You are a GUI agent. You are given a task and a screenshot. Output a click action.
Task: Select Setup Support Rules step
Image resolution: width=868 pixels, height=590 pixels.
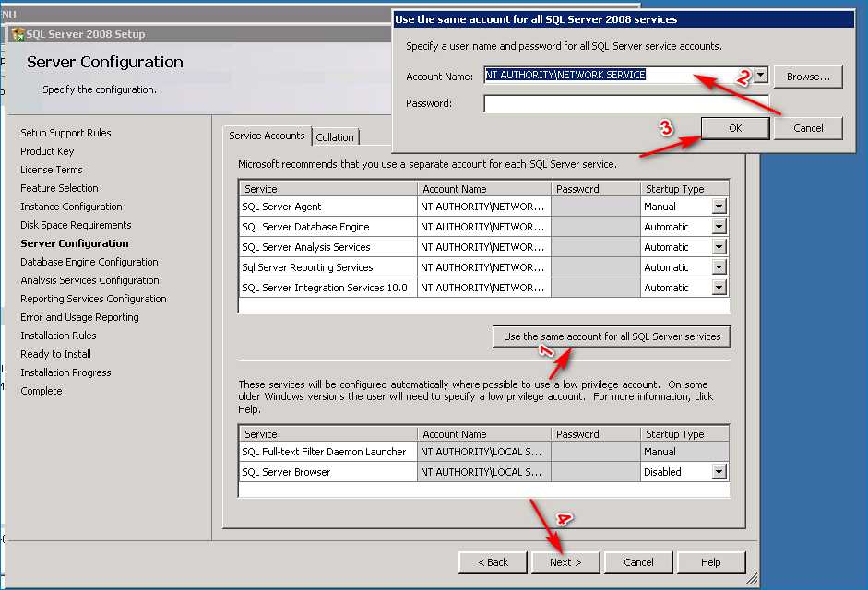(x=65, y=133)
